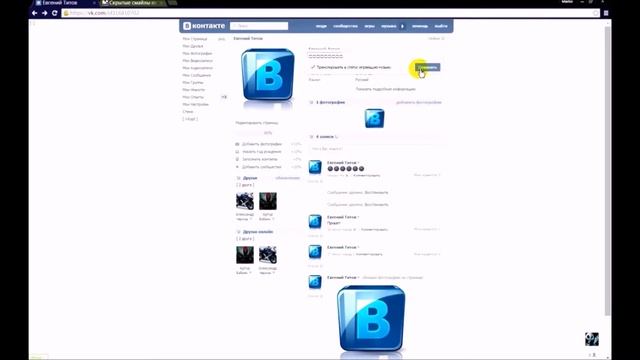Collapse the записи wall section header
Viewport: 640px width, 360px height.
click(x=327, y=137)
